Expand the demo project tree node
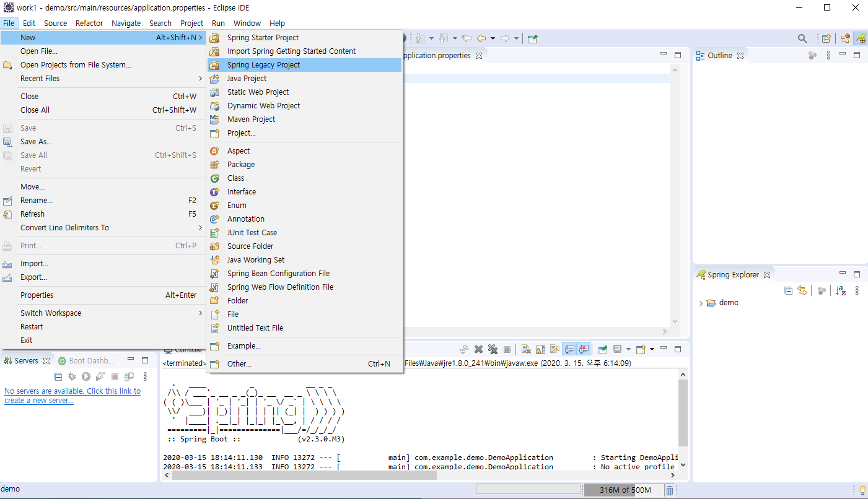The image size is (868, 499). pyautogui.click(x=701, y=303)
